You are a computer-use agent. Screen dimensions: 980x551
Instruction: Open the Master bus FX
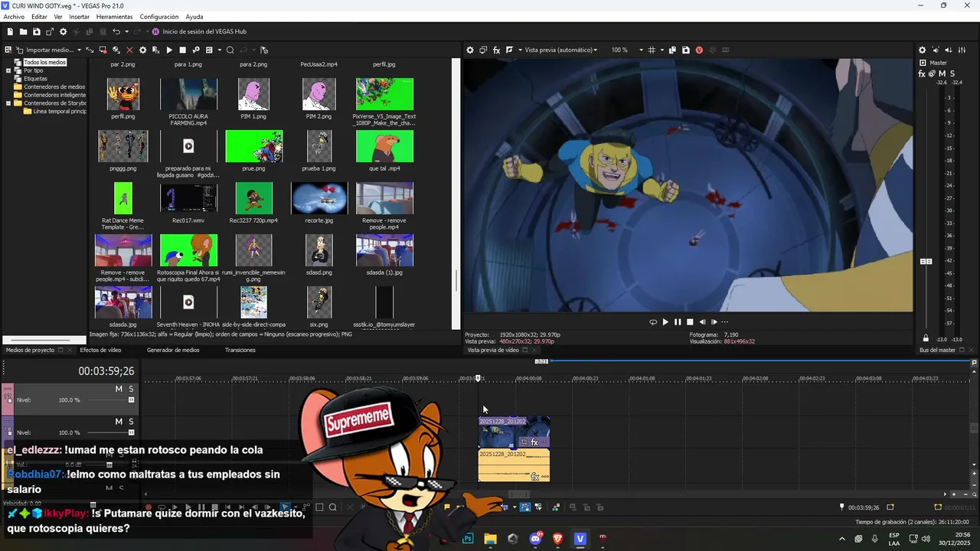[x=922, y=73]
